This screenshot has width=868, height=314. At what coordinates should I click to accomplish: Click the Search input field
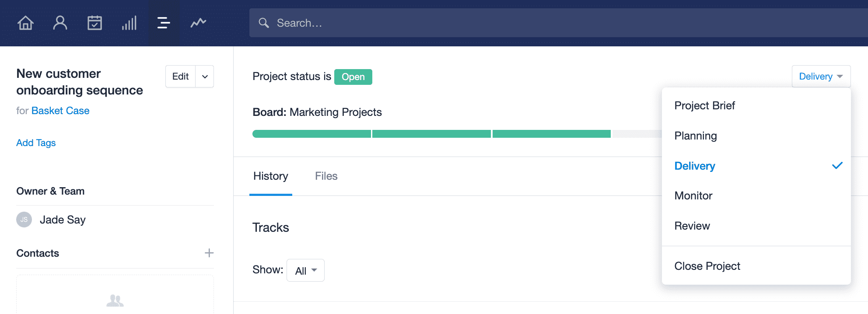559,23
